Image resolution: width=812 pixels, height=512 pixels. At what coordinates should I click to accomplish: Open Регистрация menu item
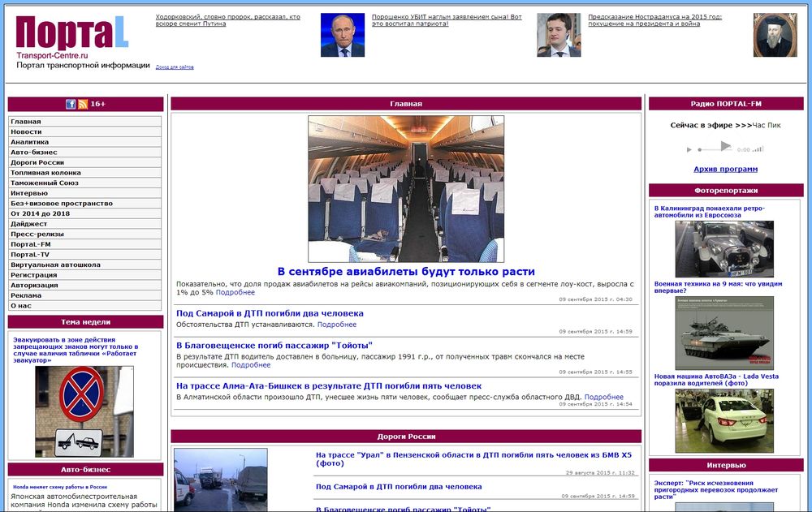click(85, 275)
